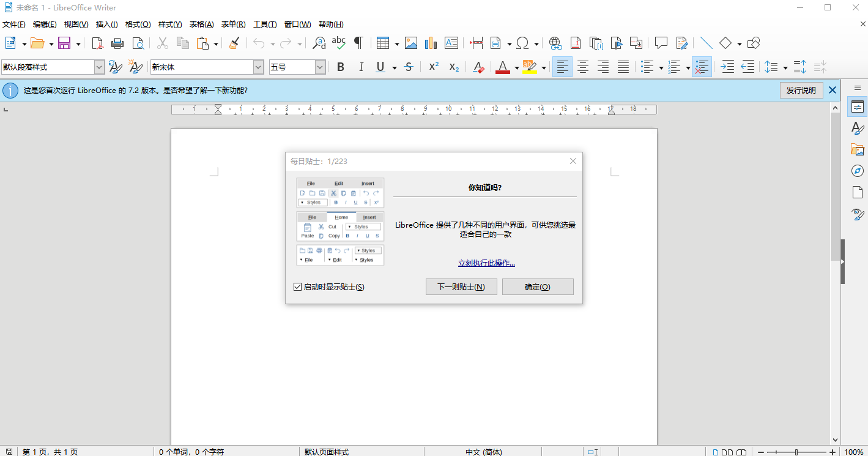Open sidebar Styles panel icon
This screenshot has height=456, width=868.
coord(858,128)
